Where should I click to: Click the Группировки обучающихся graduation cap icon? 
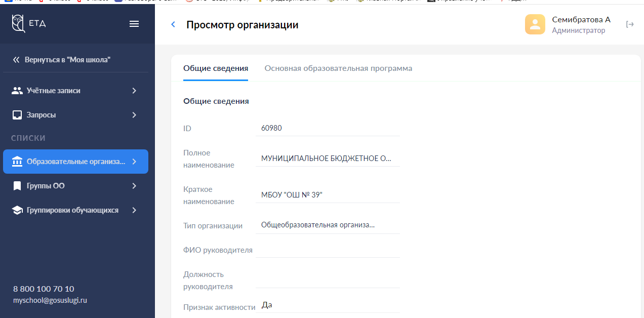(x=17, y=210)
